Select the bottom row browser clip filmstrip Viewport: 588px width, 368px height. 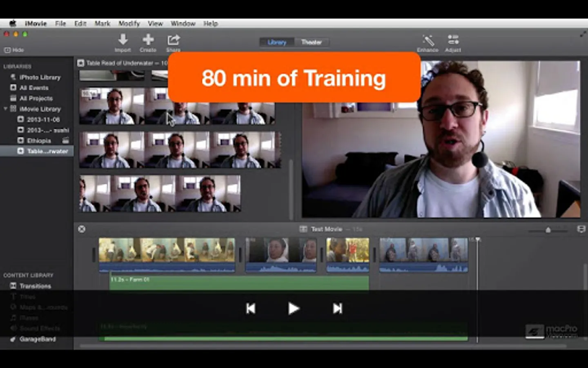[x=160, y=194]
